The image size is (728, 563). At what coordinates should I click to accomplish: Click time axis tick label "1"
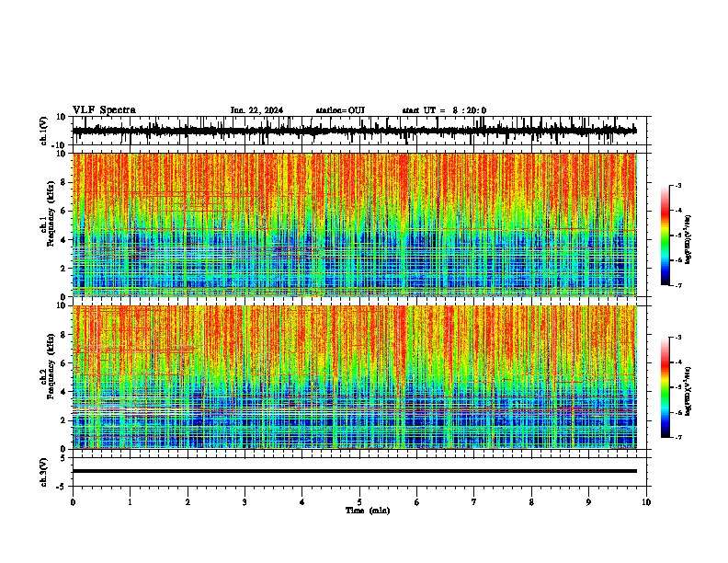click(x=130, y=502)
